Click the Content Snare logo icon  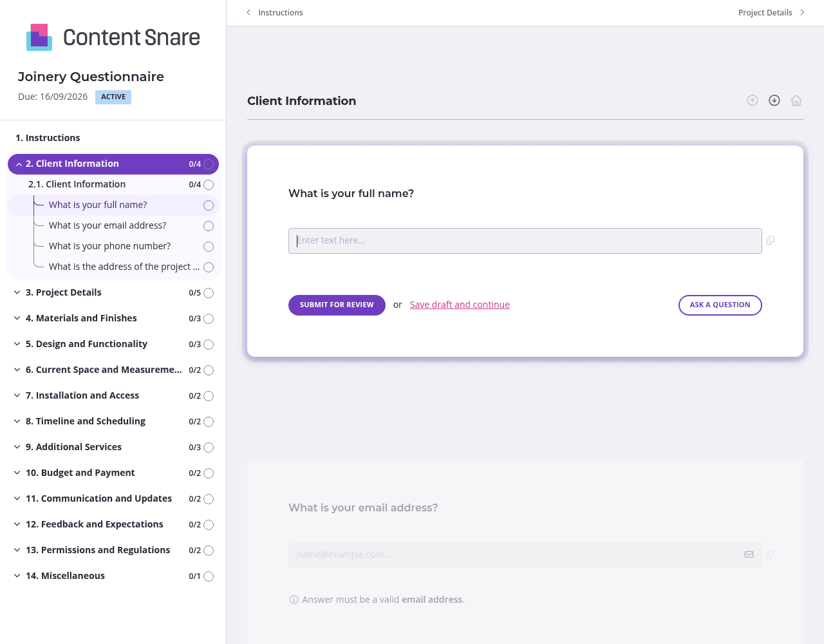tap(39, 37)
